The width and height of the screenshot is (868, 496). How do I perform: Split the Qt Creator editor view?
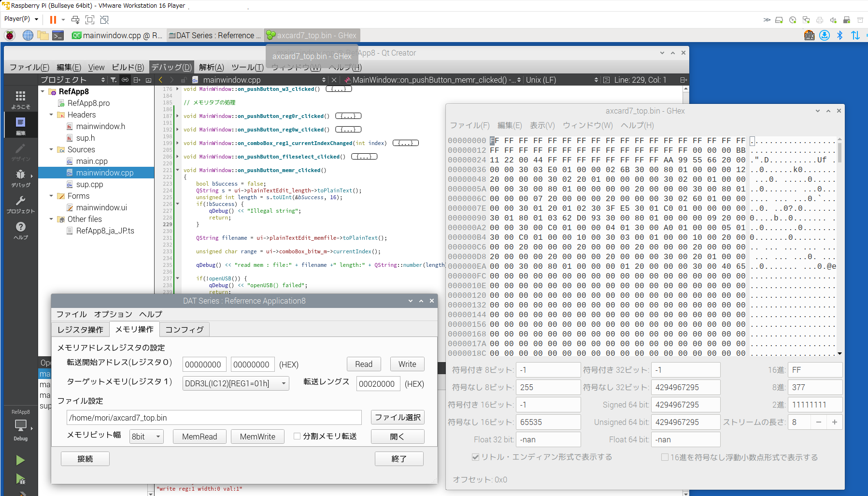pos(683,80)
